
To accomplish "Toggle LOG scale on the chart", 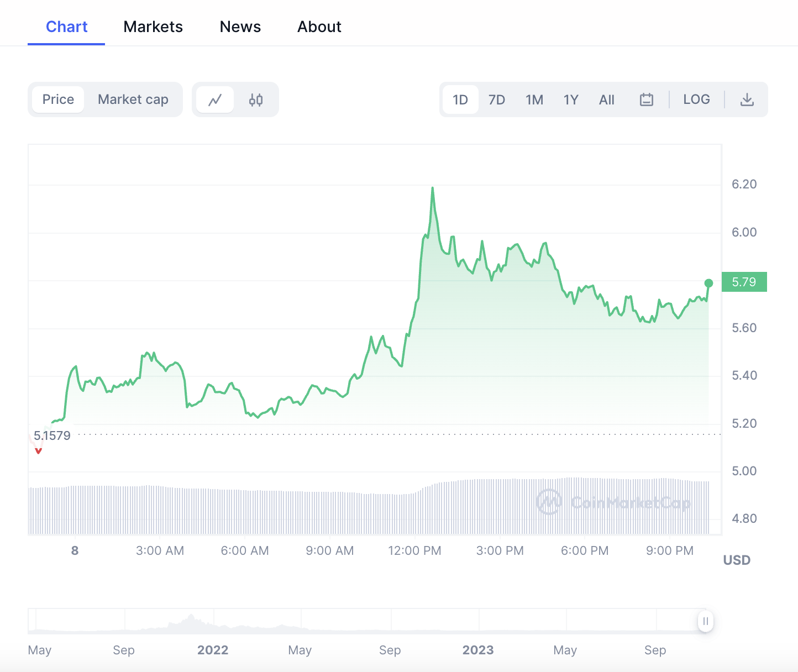I will pyautogui.click(x=696, y=99).
